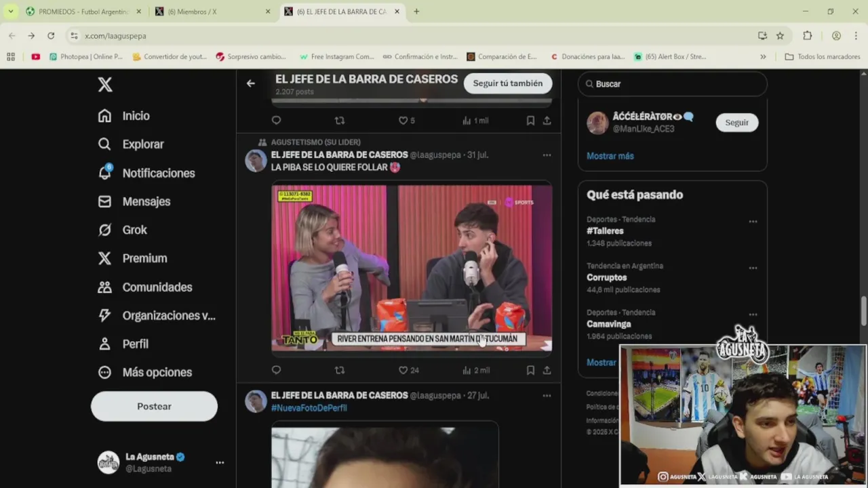Click La Agusneta profile avatar

108,462
